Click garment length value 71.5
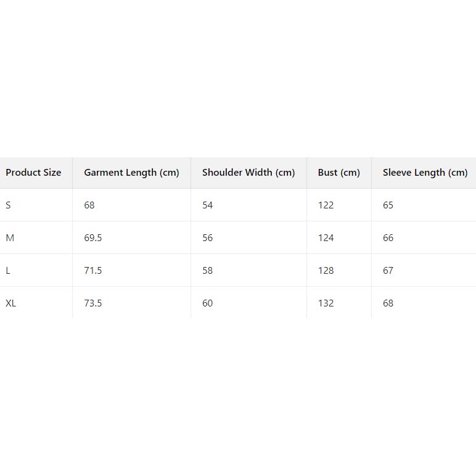The image size is (476, 476). point(93,271)
